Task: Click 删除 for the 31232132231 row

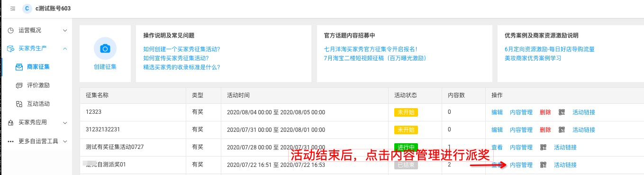Action: (x=545, y=129)
